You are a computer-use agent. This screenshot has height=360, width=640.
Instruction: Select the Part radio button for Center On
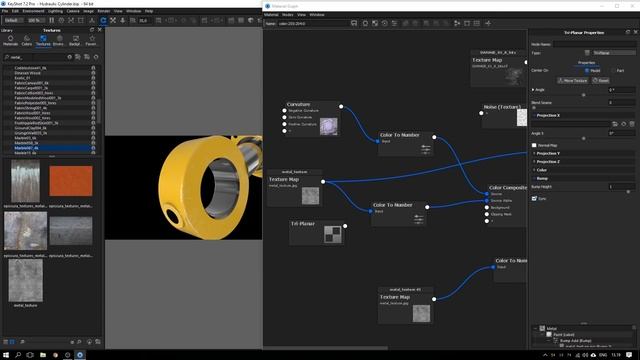pos(613,71)
